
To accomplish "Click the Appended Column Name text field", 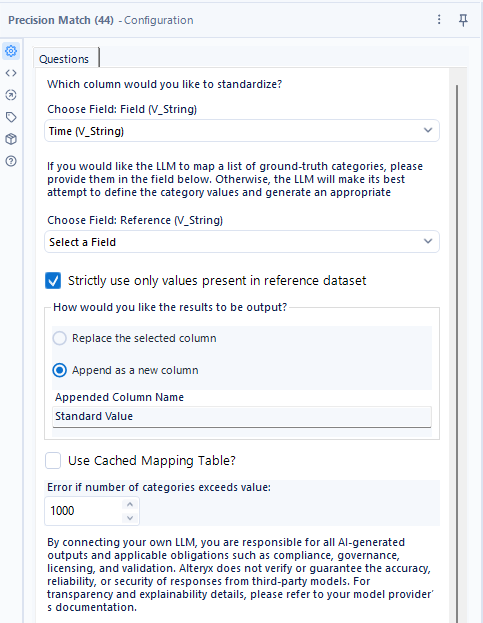I will (x=242, y=416).
